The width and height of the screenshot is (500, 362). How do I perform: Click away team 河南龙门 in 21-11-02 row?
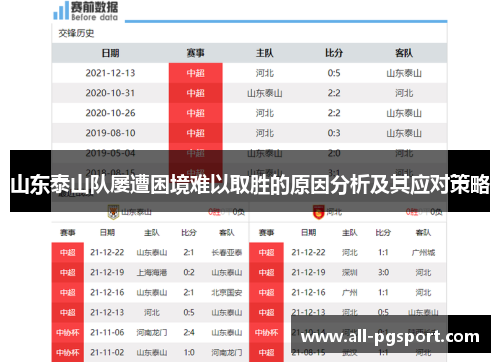[x=227, y=353]
